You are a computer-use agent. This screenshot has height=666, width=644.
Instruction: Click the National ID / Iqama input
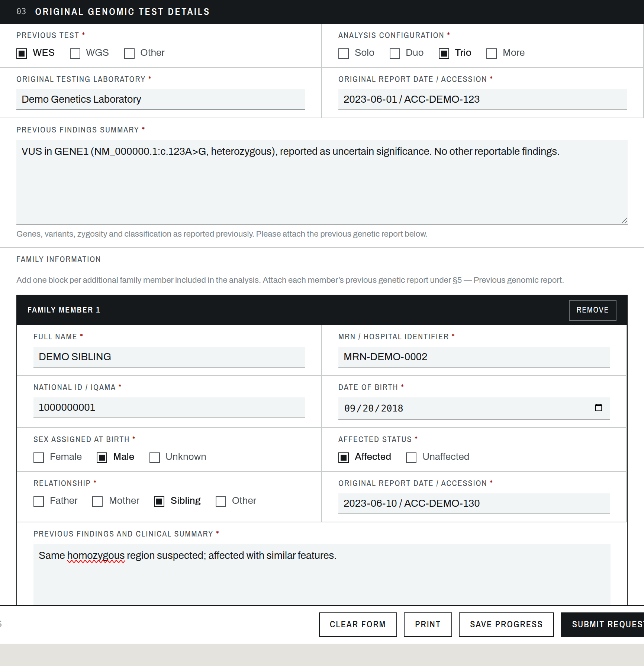[169, 407]
